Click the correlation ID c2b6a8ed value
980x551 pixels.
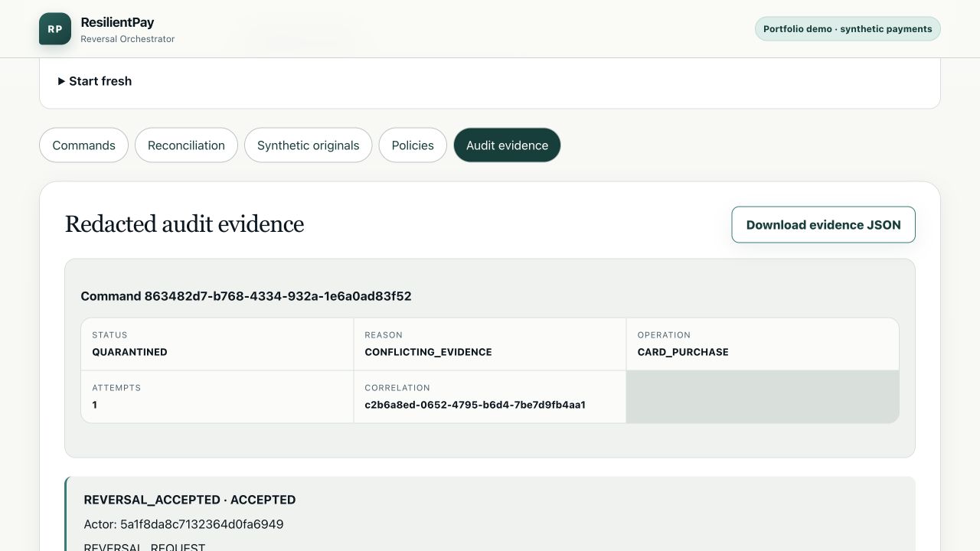[x=475, y=405]
